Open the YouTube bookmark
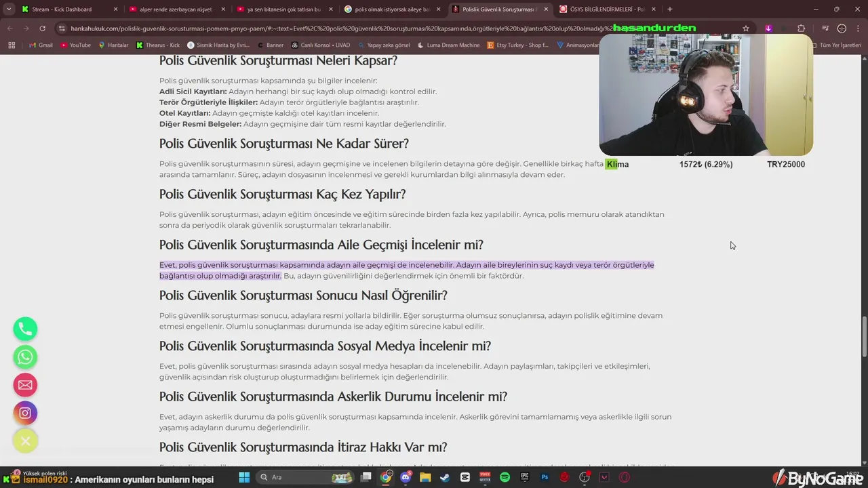This screenshot has width=868, height=488. [x=75, y=45]
